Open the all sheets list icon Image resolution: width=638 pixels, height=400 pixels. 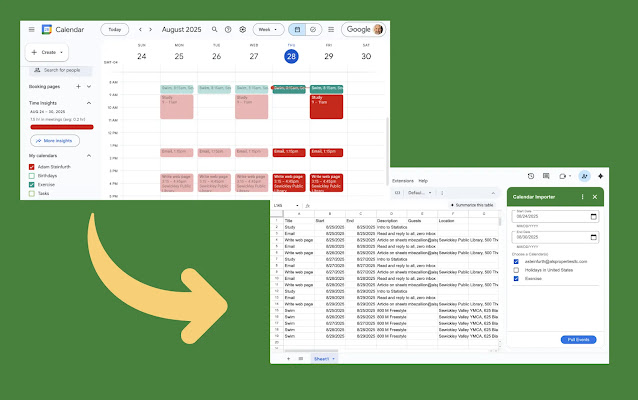(301, 358)
